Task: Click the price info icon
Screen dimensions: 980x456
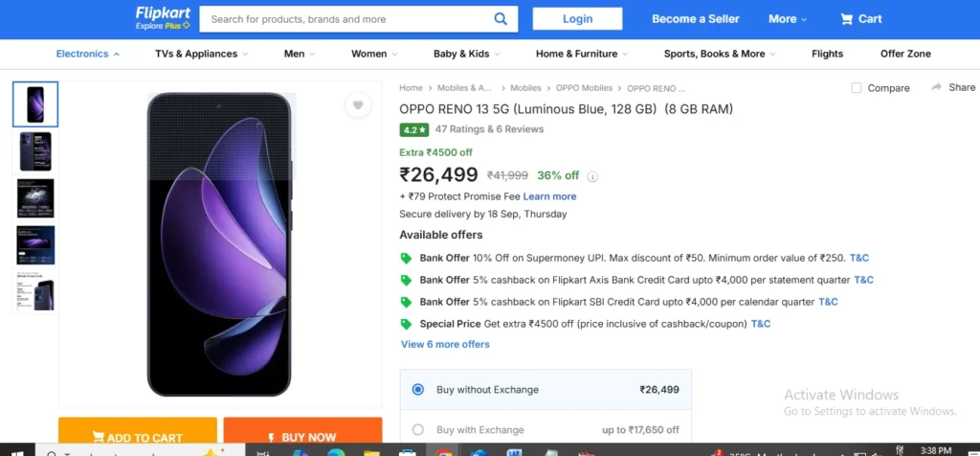Action: (x=593, y=176)
